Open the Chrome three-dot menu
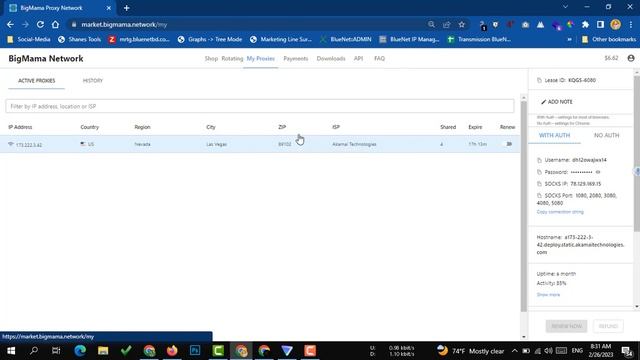640x360 pixels. pyautogui.click(x=631, y=24)
